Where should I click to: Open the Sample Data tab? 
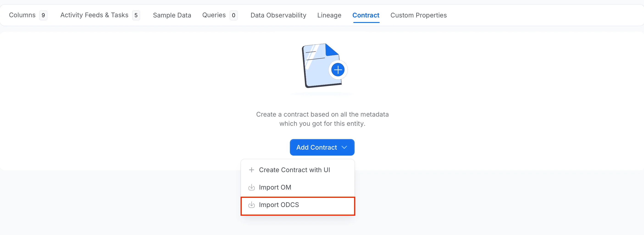[x=172, y=15]
